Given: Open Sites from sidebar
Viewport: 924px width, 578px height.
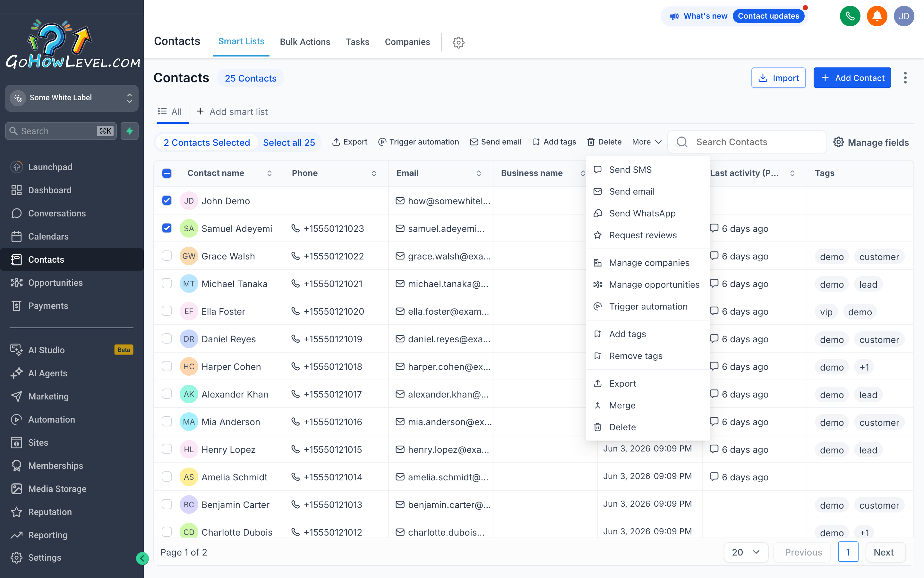Looking at the screenshot, I should tap(72, 443).
